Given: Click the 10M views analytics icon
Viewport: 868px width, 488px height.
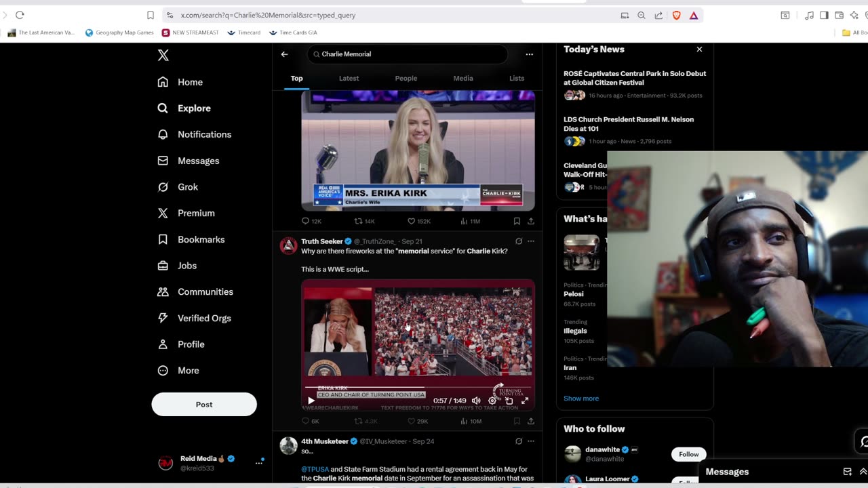Looking at the screenshot, I should click(464, 421).
